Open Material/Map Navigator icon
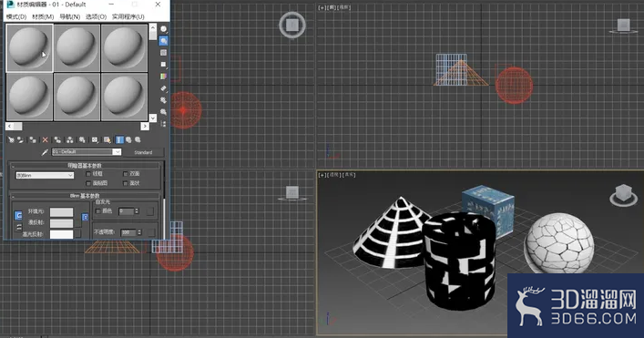Screen dimensions: 644x338 [163, 124]
